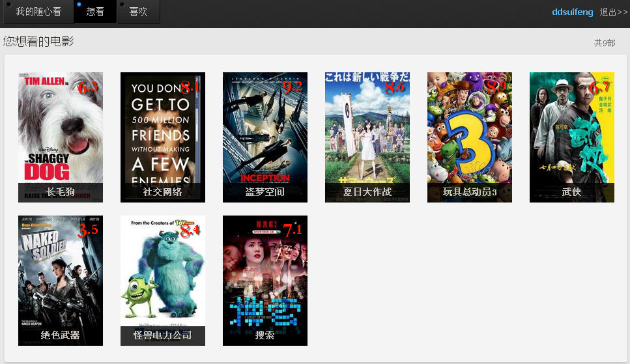Click the 8.6 rating on 夏日大作战
Screen dimensions: 630x364
395,87
